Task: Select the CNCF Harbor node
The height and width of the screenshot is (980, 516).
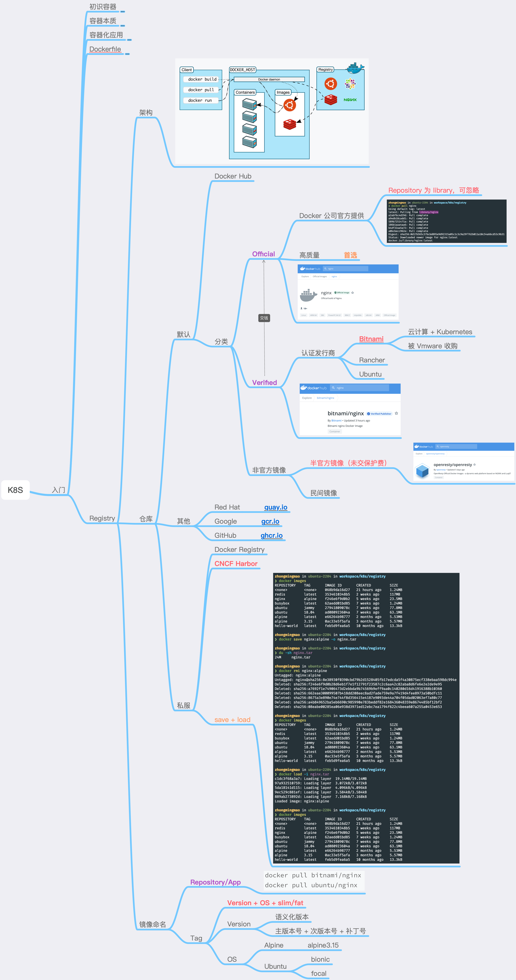Action: point(236,563)
